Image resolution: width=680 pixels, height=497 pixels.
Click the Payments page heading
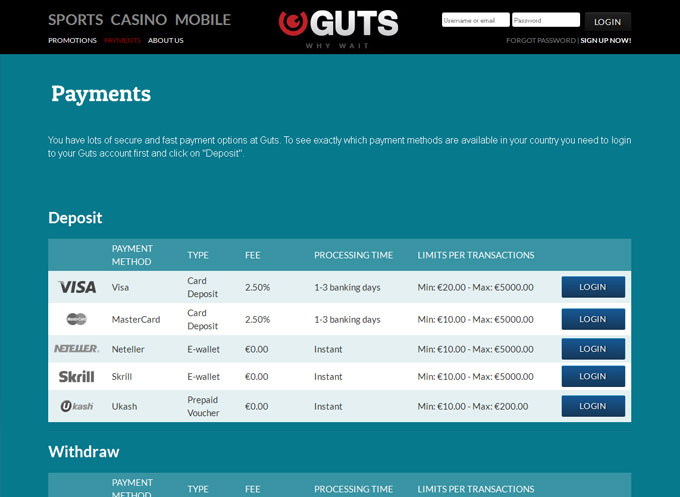coord(101,94)
